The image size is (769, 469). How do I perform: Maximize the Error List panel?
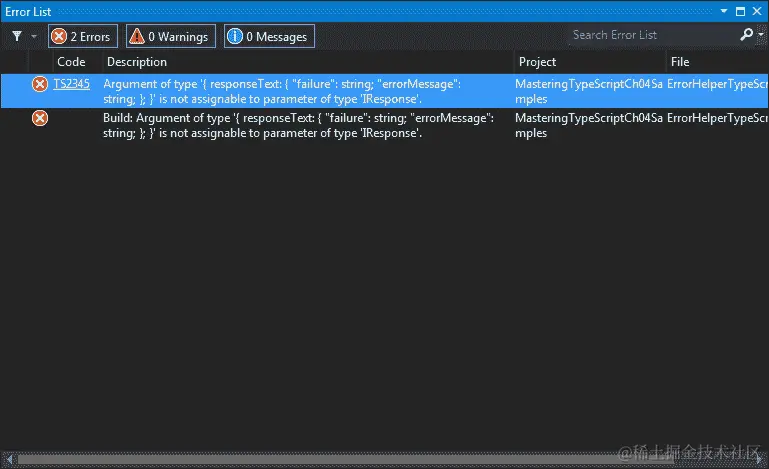(741, 11)
